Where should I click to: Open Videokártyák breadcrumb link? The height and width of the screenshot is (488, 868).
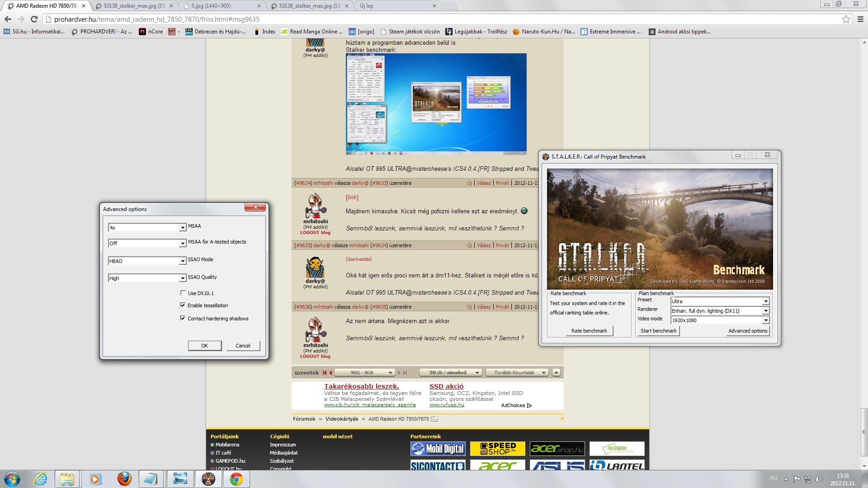click(342, 419)
